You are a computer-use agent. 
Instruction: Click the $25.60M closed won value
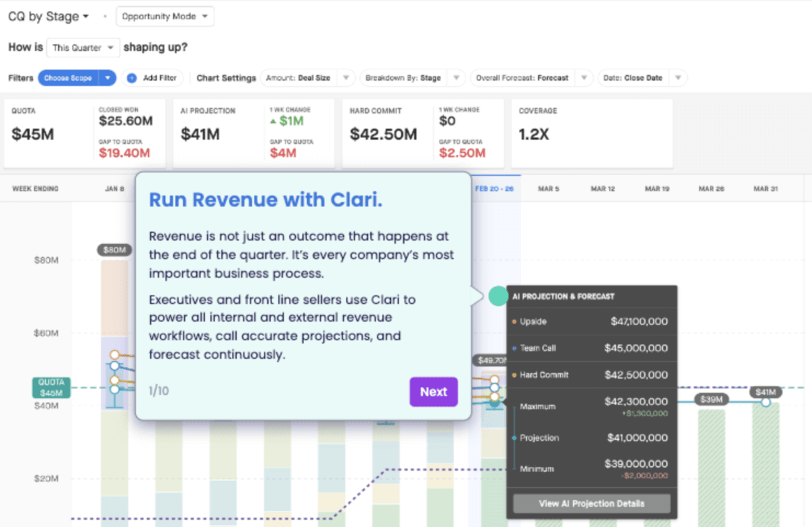125,121
